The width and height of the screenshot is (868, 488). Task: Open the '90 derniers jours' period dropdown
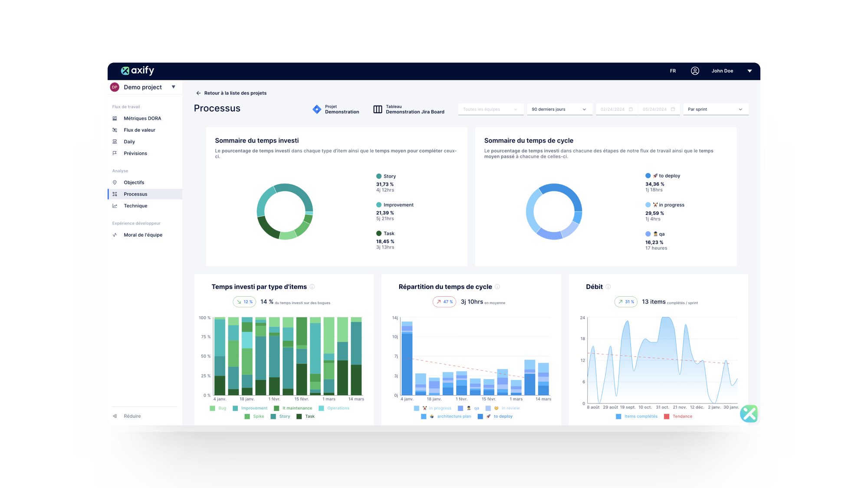[559, 109]
